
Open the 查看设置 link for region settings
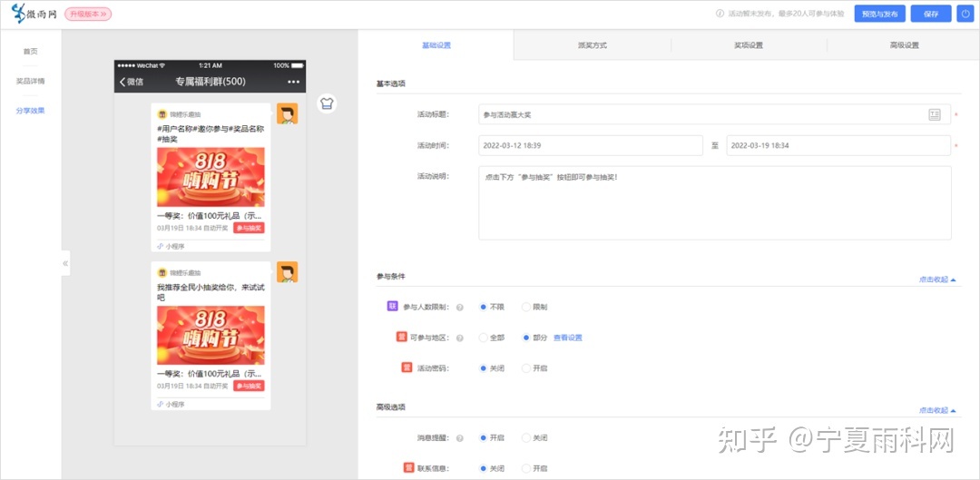pos(567,338)
